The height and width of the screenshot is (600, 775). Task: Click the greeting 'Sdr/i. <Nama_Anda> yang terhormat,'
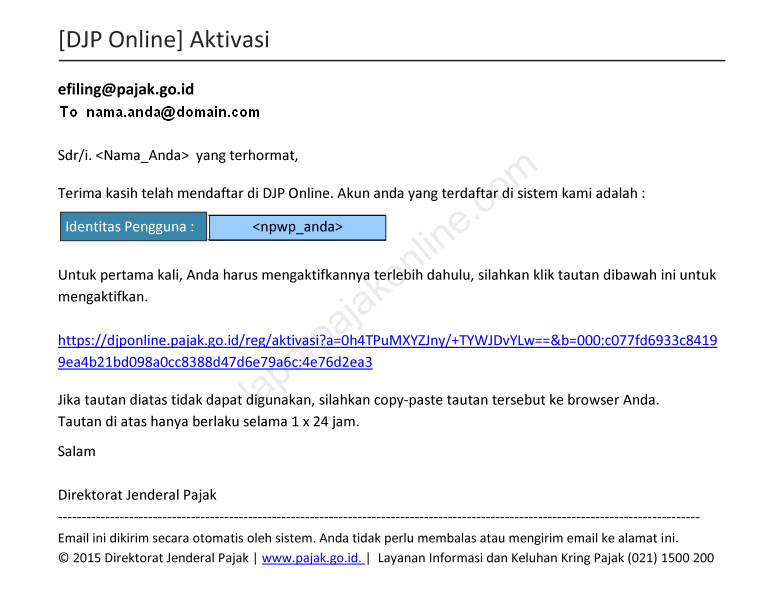(x=178, y=156)
